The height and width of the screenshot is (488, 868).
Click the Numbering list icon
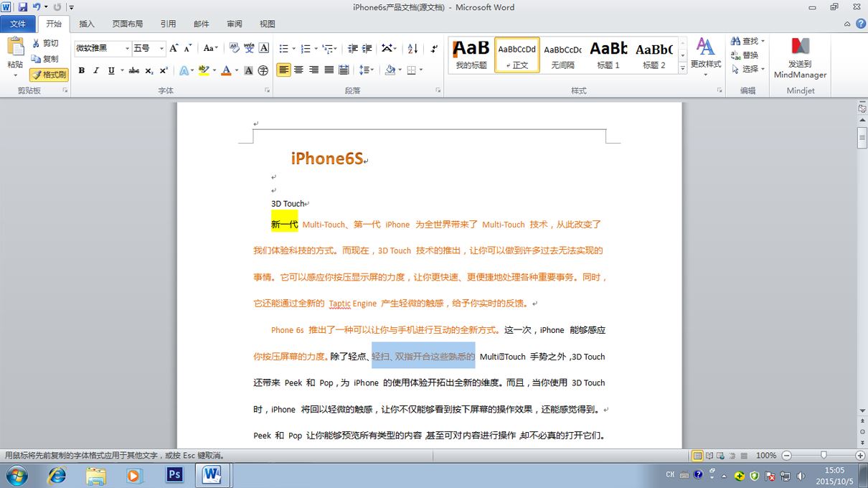point(306,48)
